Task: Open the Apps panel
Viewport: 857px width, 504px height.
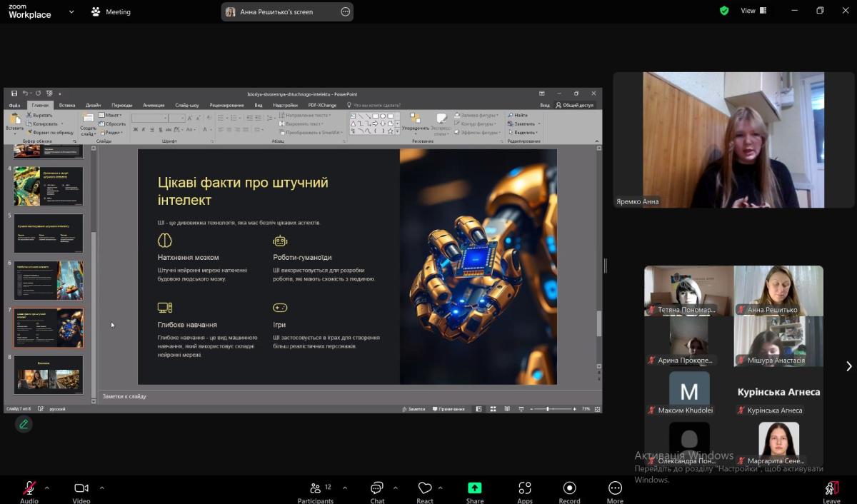Action: [x=525, y=490]
